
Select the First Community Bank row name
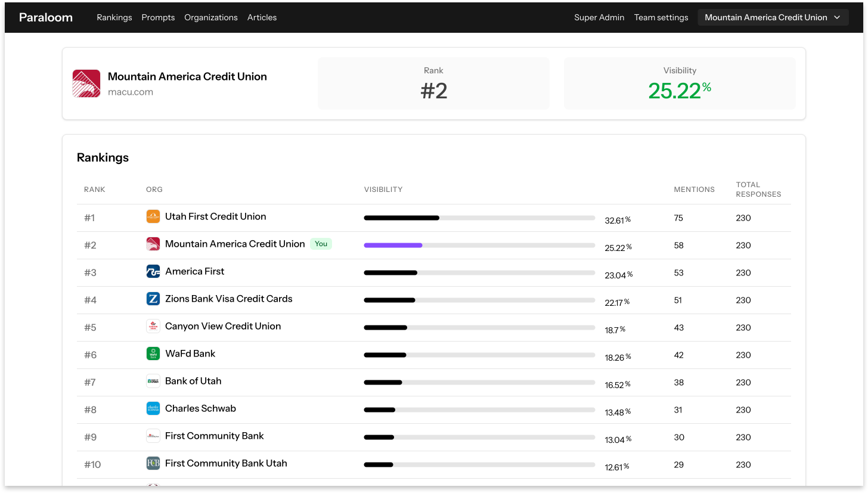point(215,436)
